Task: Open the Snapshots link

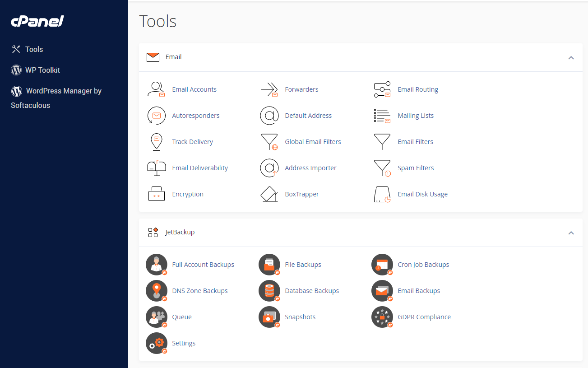Action: 300,317
